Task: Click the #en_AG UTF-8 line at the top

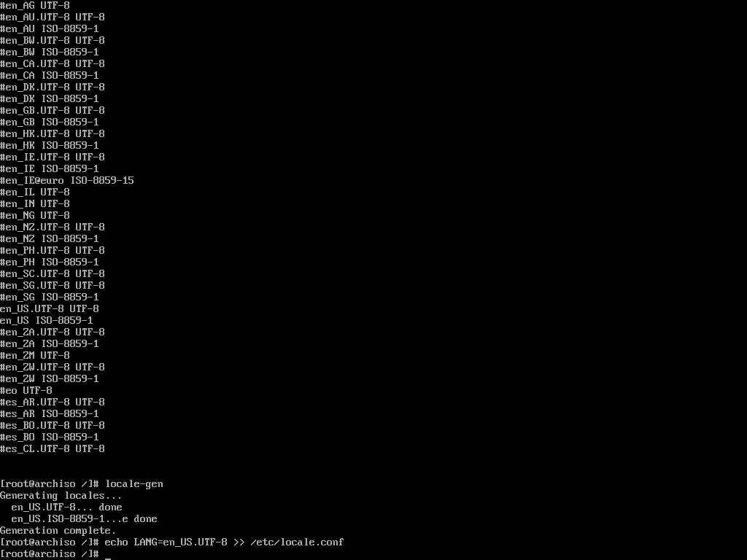Action: [35, 6]
